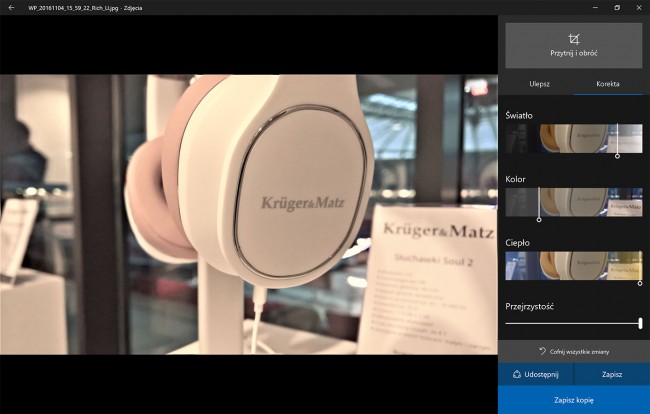The width and height of the screenshot is (650, 414).
Task: Save a copy with Zapisz kopię
Action: point(574,400)
